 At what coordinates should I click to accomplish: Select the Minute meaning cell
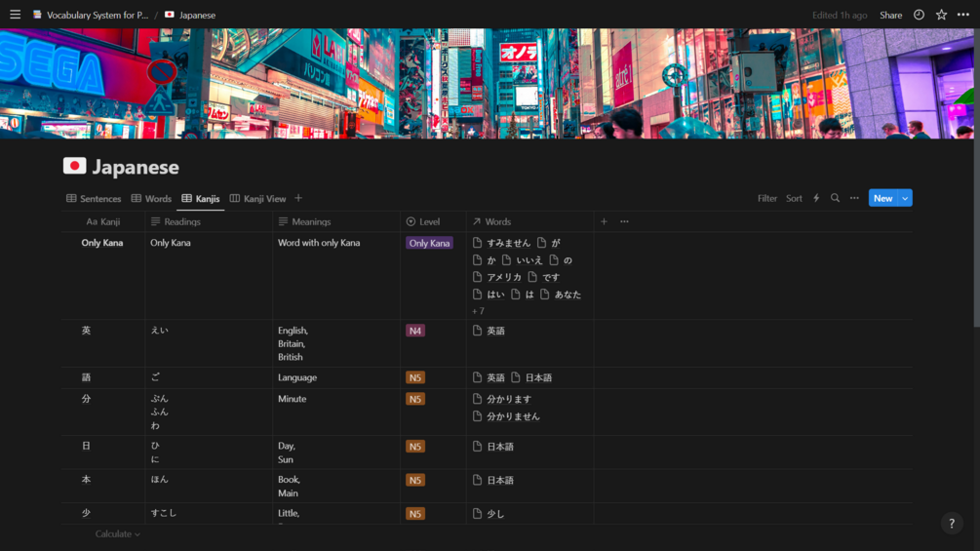pyautogui.click(x=336, y=413)
